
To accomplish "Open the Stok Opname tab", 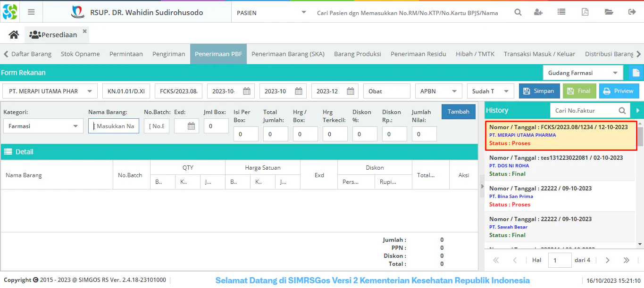I will pyautogui.click(x=80, y=54).
